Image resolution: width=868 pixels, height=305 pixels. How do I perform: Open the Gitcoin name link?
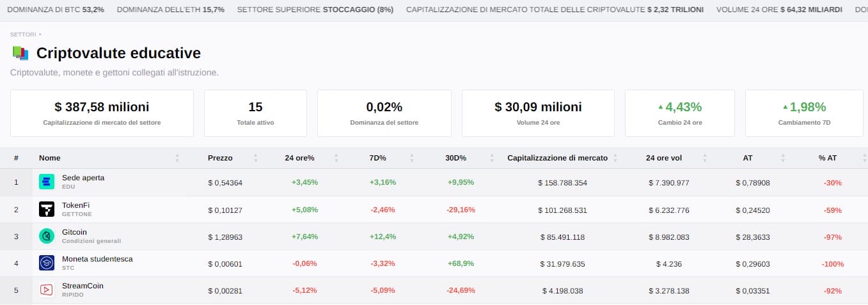coord(74,232)
